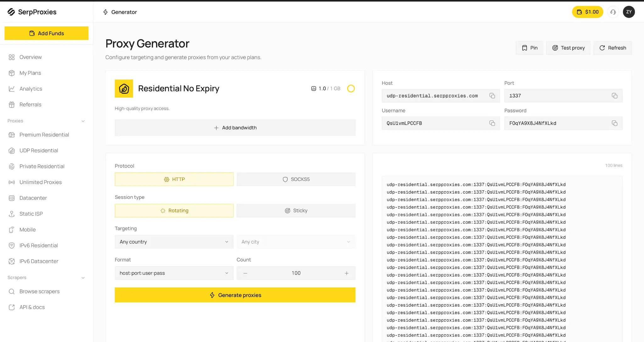644x342 pixels.
Task: Click the Password field FOqYA9X8J4NfXLkd
Action: [x=563, y=123]
